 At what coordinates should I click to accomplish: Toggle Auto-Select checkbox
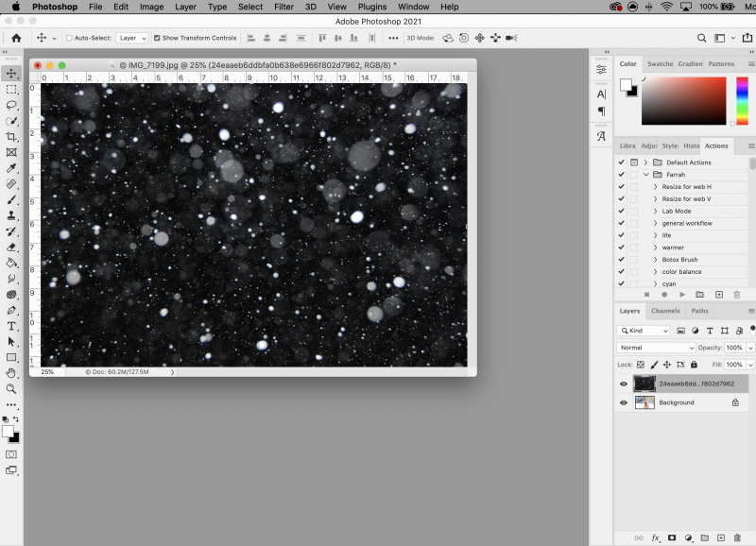tap(69, 38)
